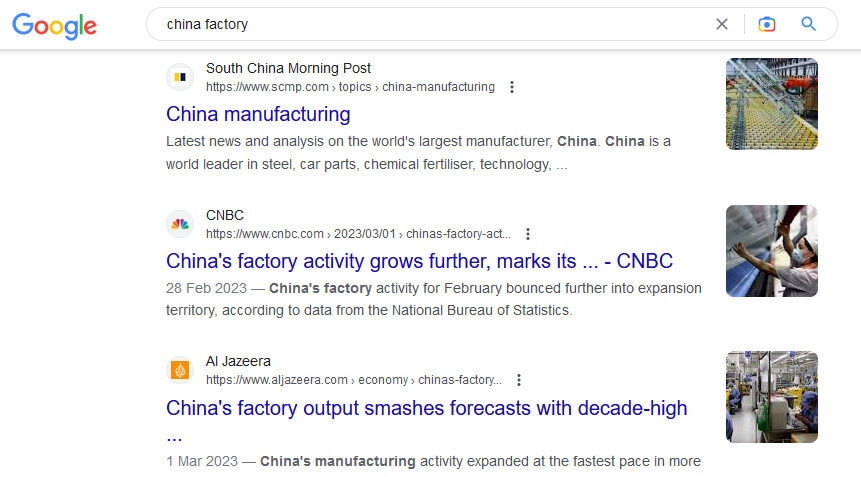Open more options for CNBC result
861x477 pixels.
(x=528, y=234)
